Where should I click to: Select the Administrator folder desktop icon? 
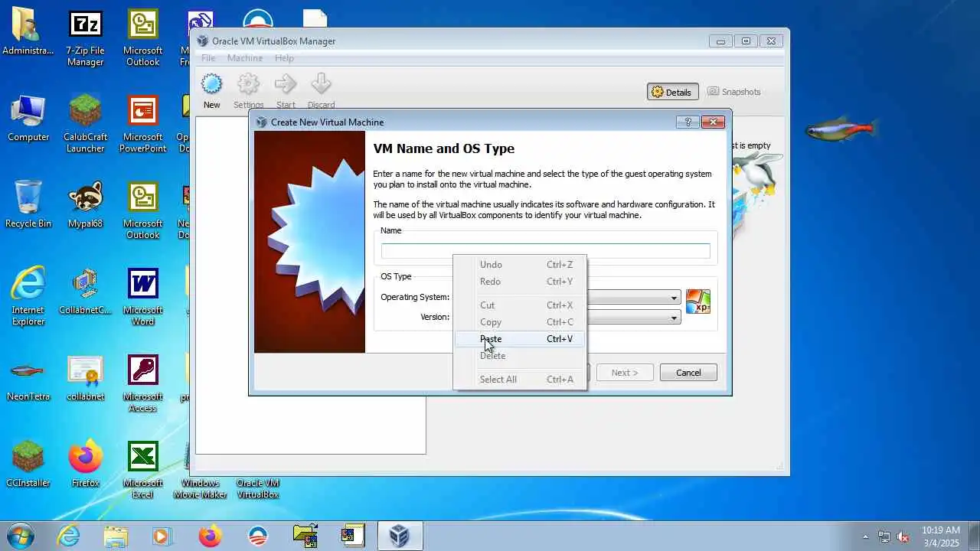pos(28,32)
